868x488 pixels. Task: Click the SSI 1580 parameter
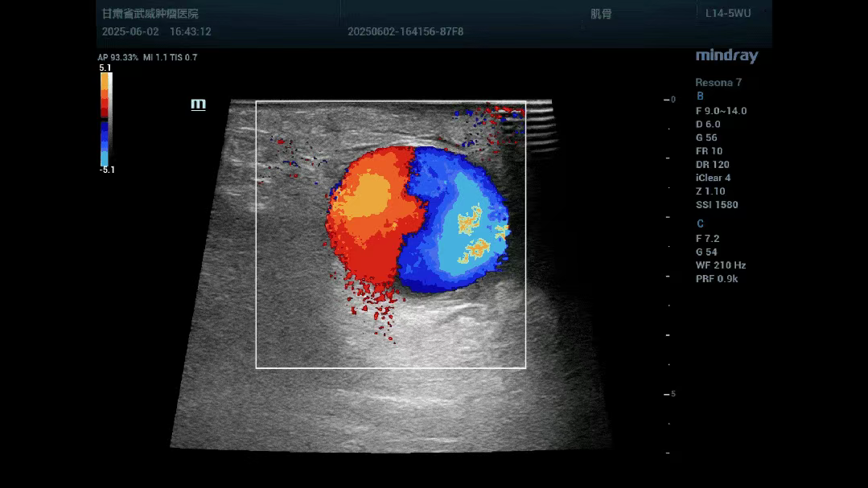(x=716, y=205)
